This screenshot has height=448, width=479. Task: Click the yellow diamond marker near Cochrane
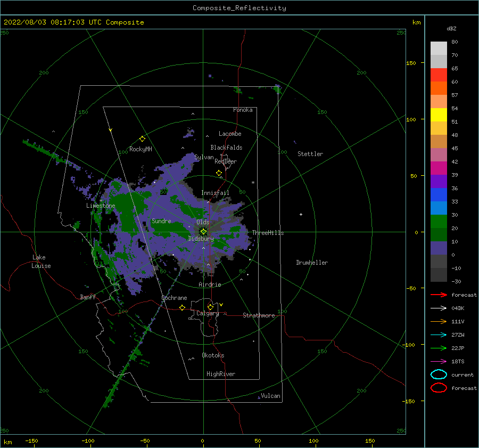183,307
